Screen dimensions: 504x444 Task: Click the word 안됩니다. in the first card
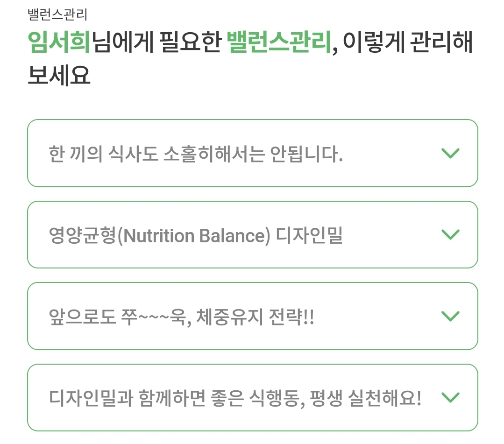[306, 154]
